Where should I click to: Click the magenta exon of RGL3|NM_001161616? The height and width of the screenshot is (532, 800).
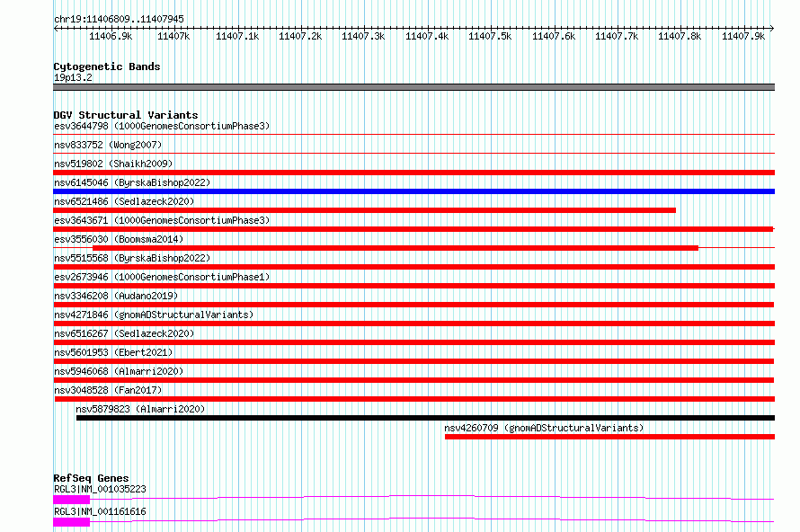[x=71, y=522]
